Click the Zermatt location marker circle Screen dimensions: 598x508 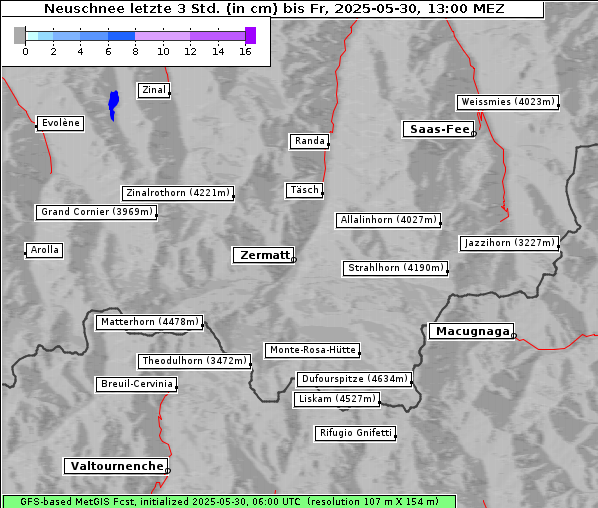point(294,260)
